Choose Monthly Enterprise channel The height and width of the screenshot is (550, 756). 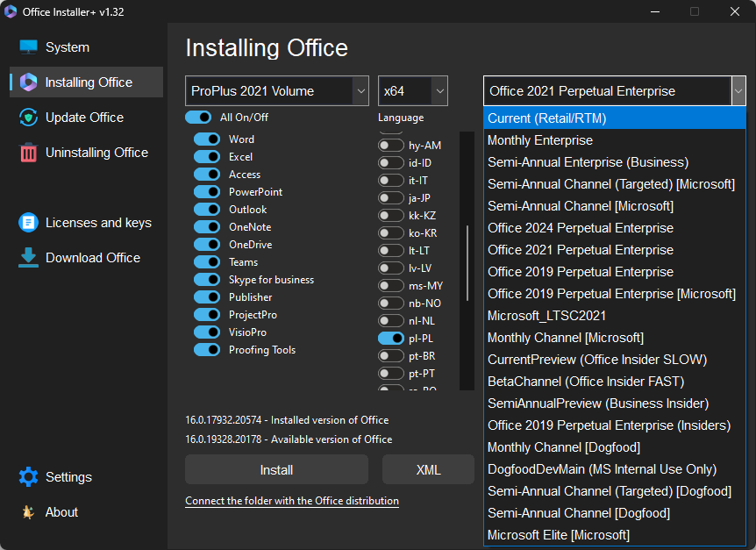tap(614, 140)
